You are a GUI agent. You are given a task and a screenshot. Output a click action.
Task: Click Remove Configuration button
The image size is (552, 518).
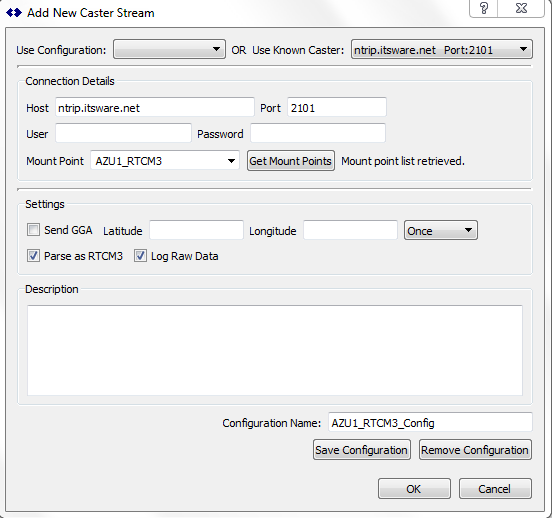pos(475,450)
